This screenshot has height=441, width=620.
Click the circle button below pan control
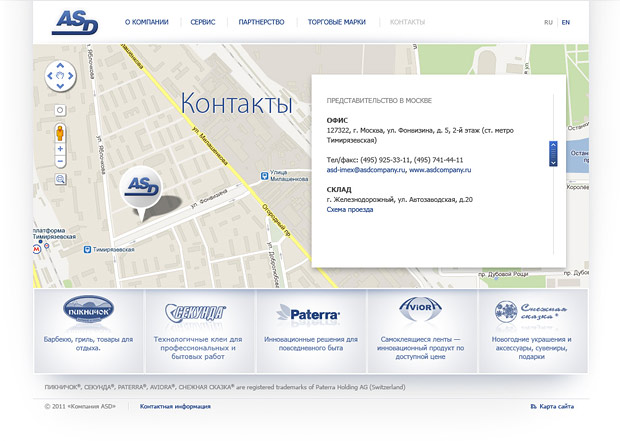[x=60, y=110]
